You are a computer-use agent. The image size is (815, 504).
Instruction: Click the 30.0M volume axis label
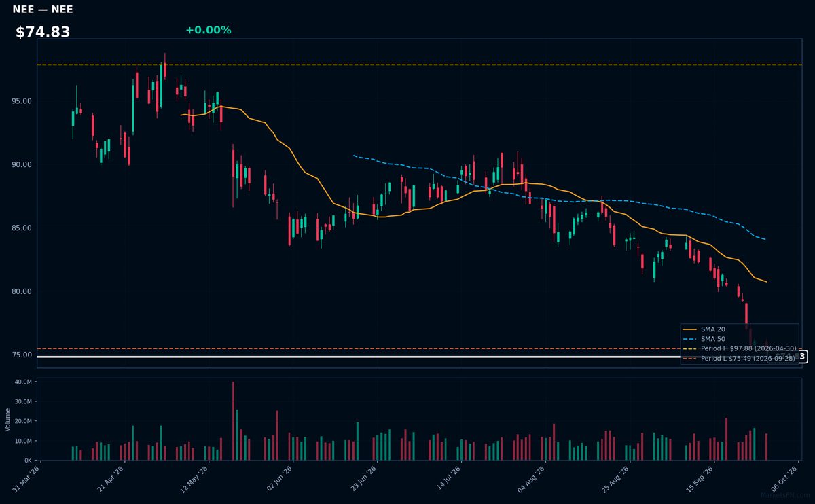click(x=23, y=402)
